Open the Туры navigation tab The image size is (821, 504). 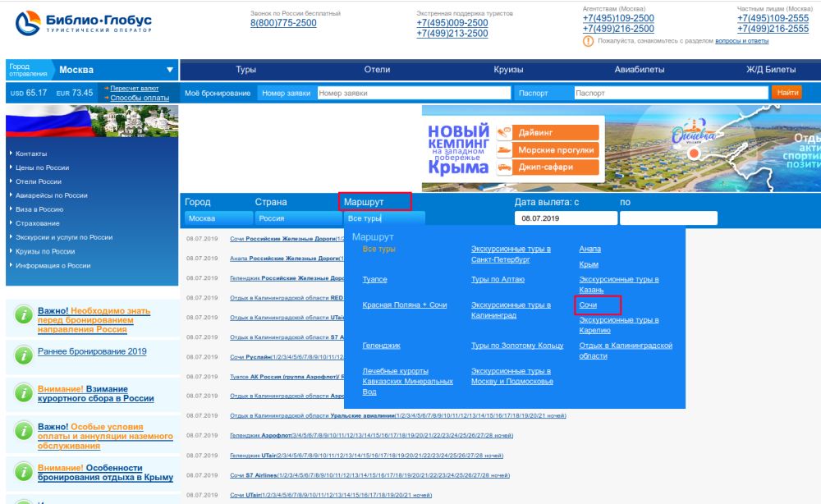(x=246, y=70)
